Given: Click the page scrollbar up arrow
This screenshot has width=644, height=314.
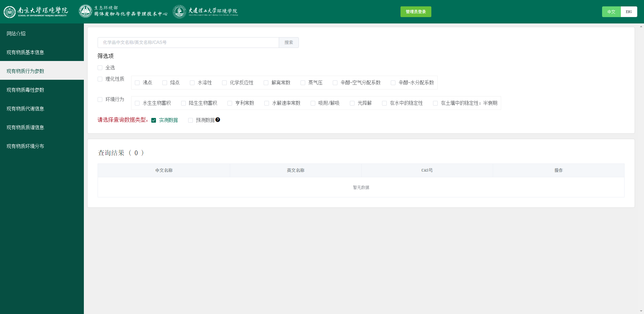Looking at the screenshot, I should [x=641, y=26].
